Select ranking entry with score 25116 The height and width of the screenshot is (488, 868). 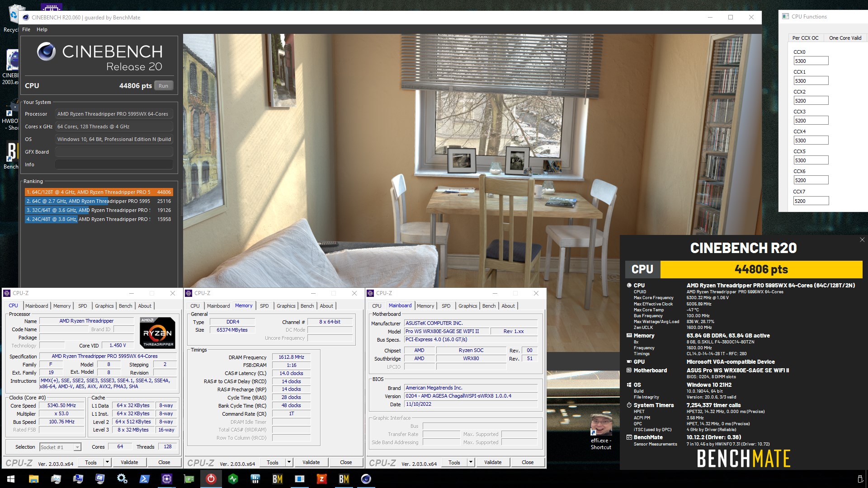[99, 201]
